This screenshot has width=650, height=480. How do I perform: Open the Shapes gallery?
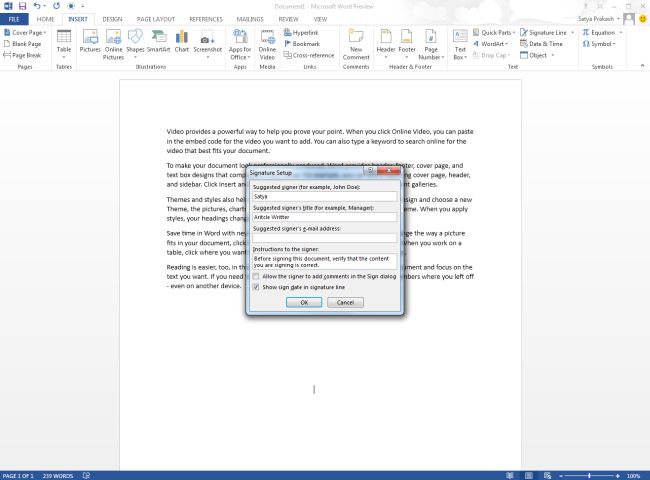pos(135,44)
